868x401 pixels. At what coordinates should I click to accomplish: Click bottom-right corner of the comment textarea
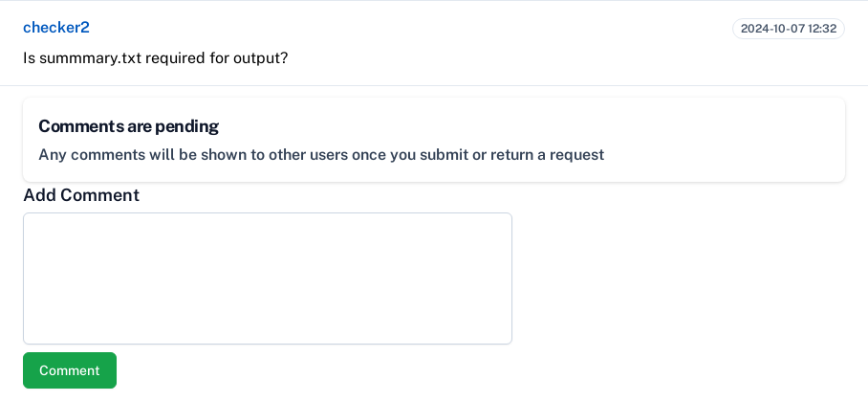(504, 336)
